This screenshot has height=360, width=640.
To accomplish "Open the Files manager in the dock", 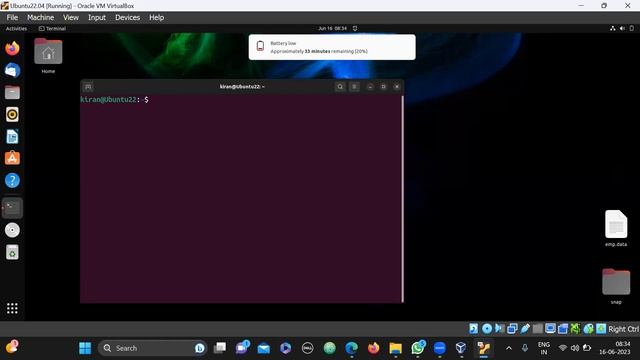I will pyautogui.click(x=12, y=93).
